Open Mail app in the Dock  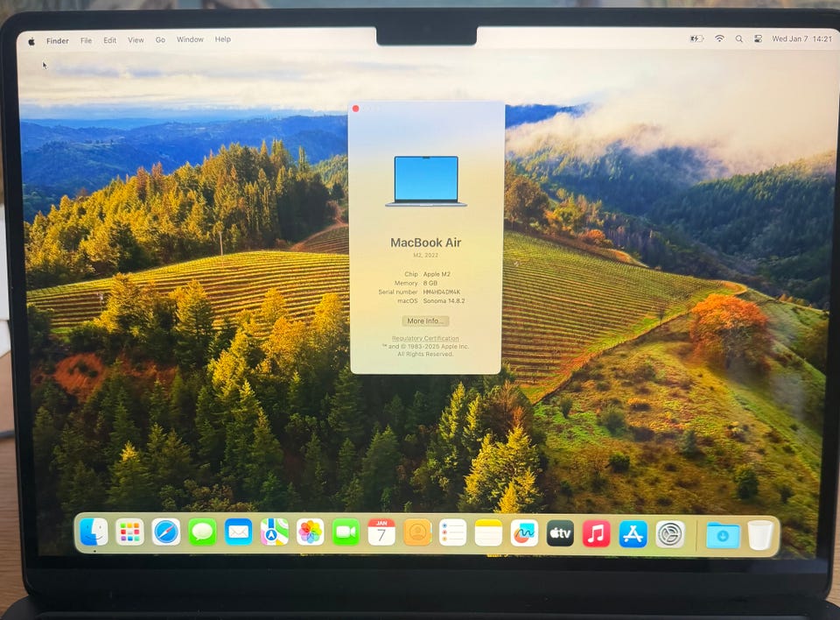pyautogui.click(x=238, y=532)
